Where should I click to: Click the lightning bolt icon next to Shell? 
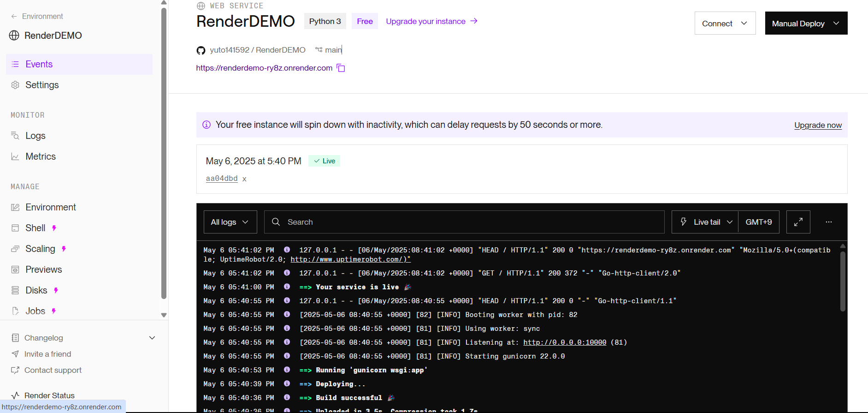coord(54,228)
